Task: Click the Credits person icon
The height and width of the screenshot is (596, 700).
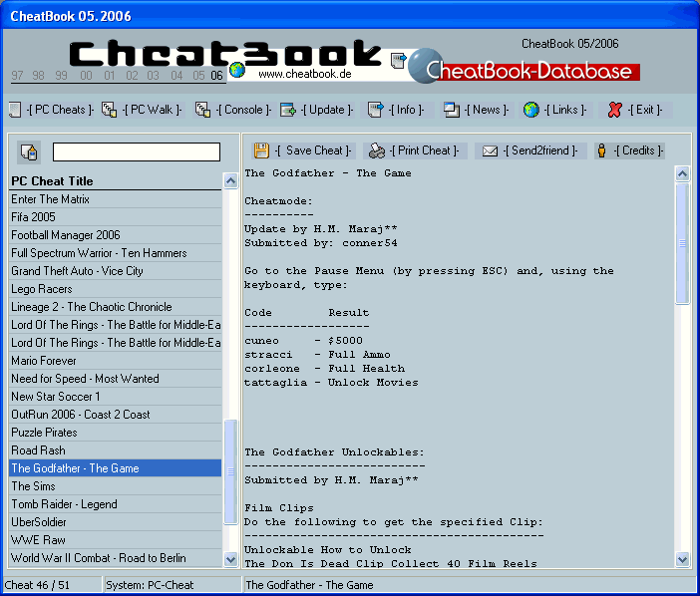Action: tap(602, 150)
